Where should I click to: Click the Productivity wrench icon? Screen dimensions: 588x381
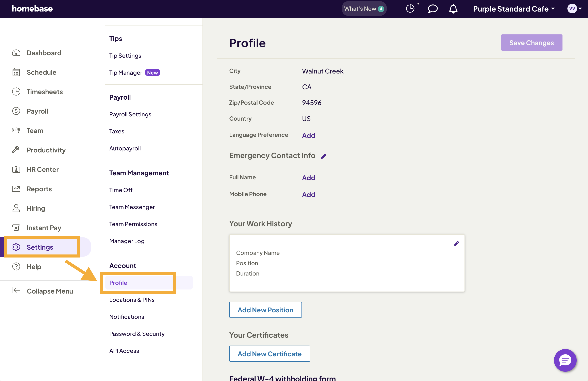pyautogui.click(x=16, y=149)
